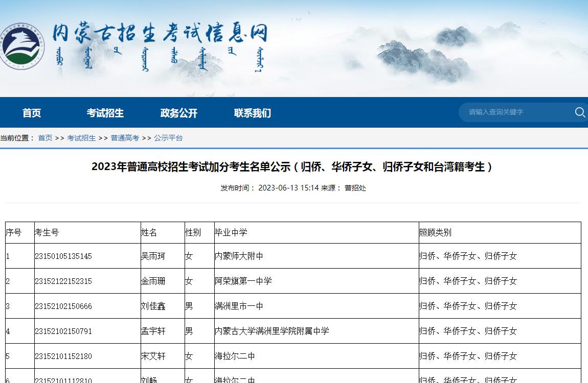Click the name 刘佳鑫
588x383 pixels.
(x=153, y=306)
